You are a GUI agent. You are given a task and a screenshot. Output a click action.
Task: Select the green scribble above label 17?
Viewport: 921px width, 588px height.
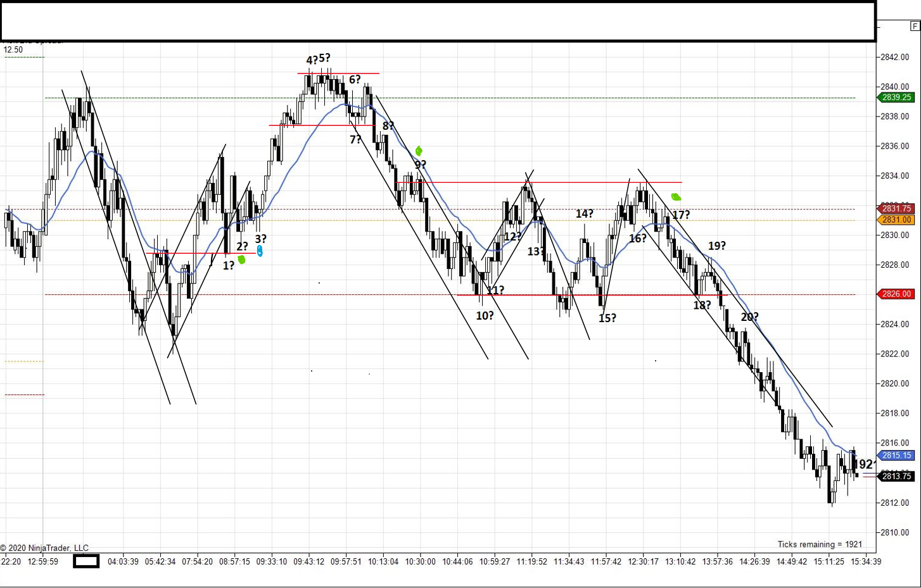[x=676, y=198]
